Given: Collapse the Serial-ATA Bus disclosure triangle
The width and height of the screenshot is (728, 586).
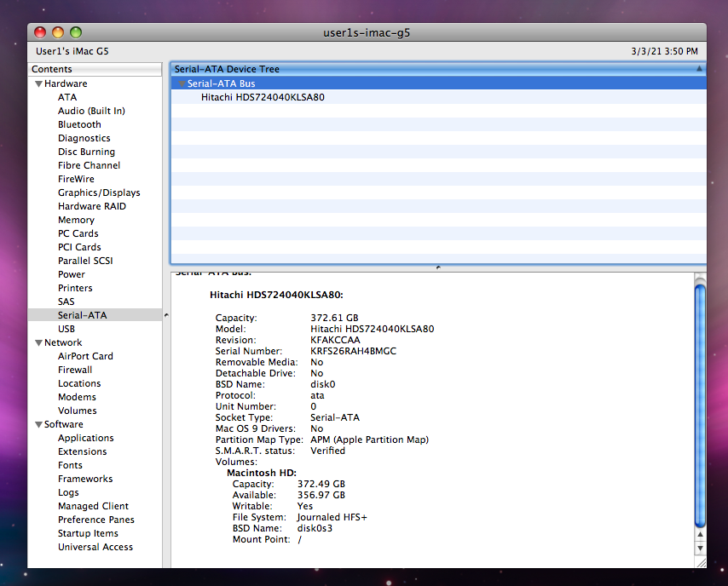Looking at the screenshot, I should pos(182,84).
